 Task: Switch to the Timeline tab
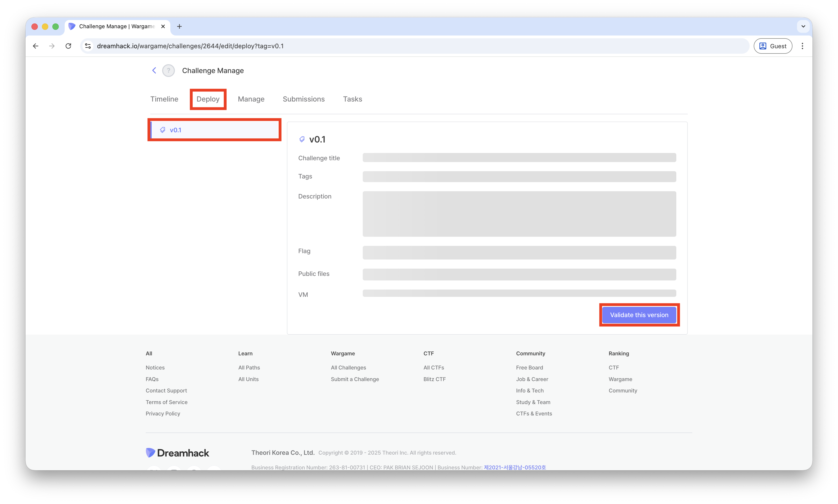point(164,99)
